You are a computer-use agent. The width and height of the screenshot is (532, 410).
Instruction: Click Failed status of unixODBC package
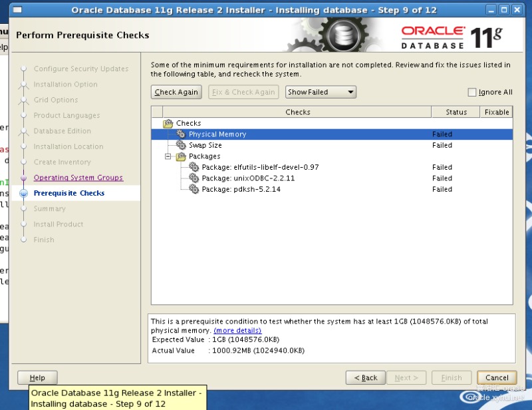[x=442, y=178]
